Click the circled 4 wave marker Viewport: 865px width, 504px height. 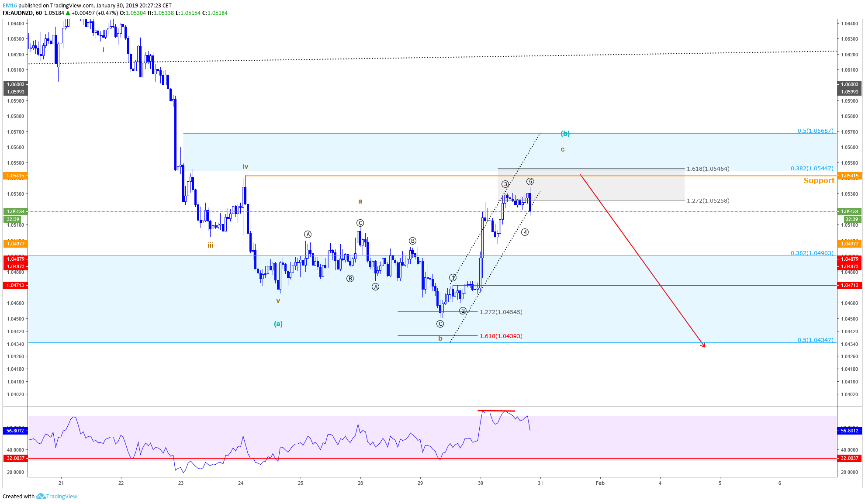pos(525,232)
